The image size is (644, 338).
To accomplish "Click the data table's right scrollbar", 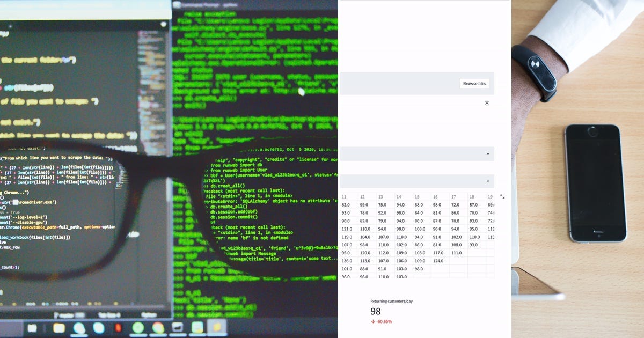I will tap(494, 236).
